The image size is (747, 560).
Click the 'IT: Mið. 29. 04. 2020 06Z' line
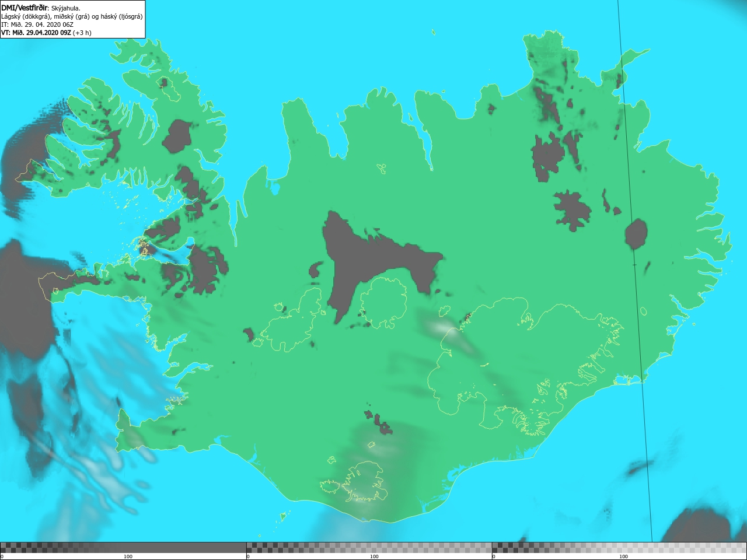coord(37,24)
